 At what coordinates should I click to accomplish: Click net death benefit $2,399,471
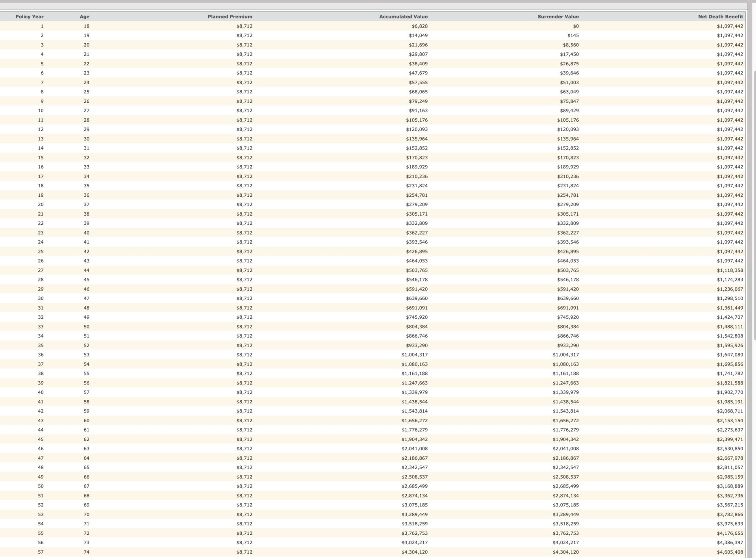(730, 439)
